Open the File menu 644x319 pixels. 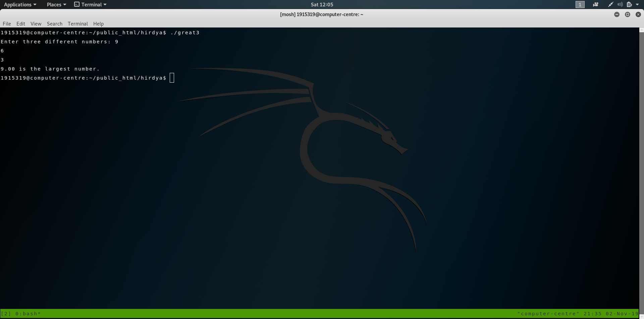click(x=7, y=24)
